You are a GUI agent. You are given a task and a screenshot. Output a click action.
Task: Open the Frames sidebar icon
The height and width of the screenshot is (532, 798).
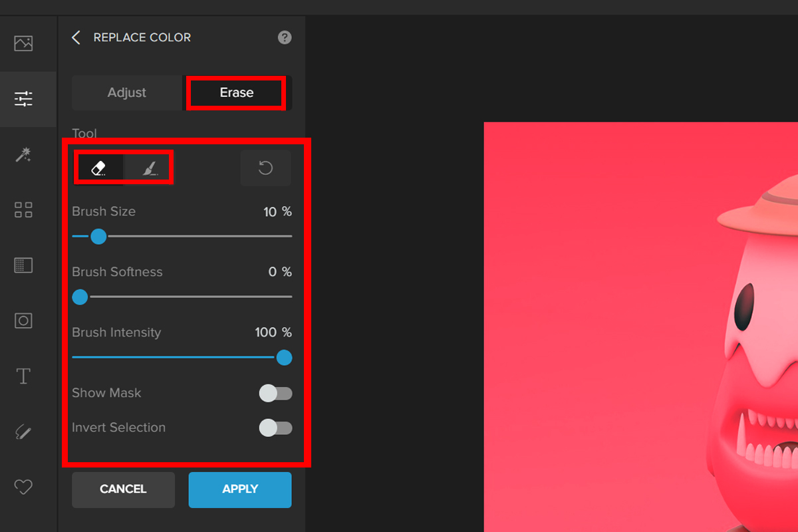point(23,321)
